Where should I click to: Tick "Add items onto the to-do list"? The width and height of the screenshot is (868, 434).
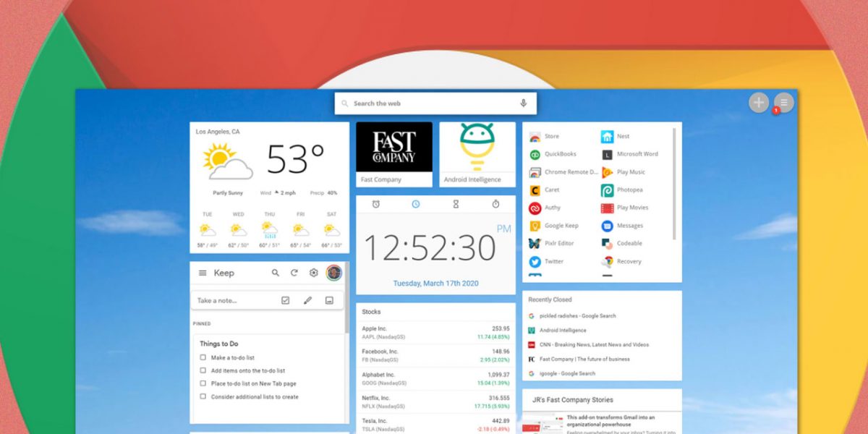point(202,370)
